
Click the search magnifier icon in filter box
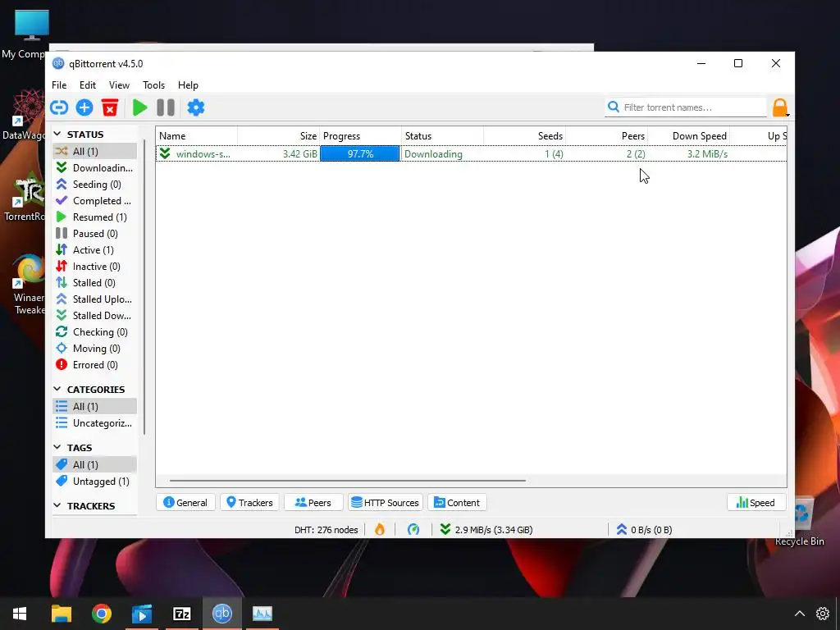click(614, 107)
